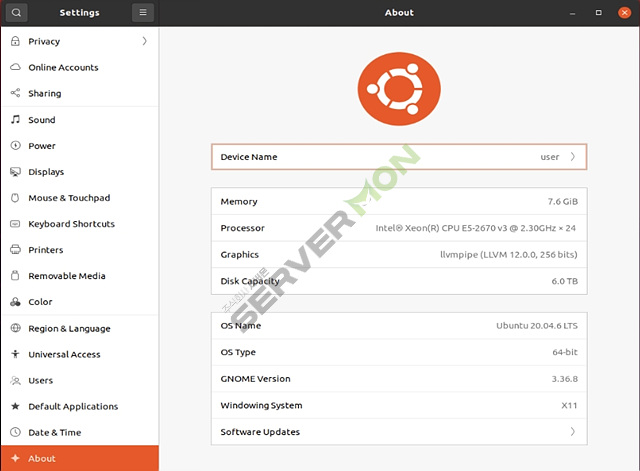
Task: Select Mouse & Touchpad label
Action: (69, 198)
